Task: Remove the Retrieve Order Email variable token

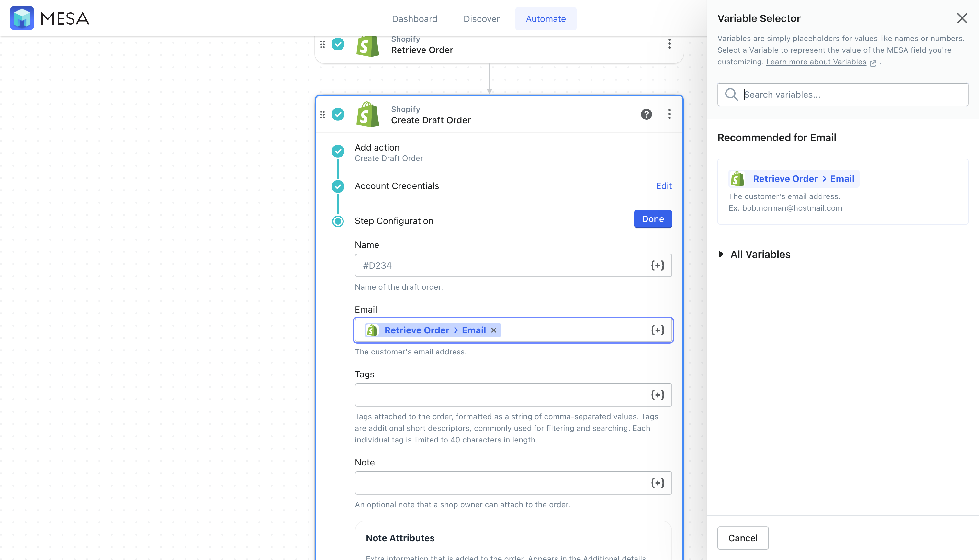Action: click(493, 330)
